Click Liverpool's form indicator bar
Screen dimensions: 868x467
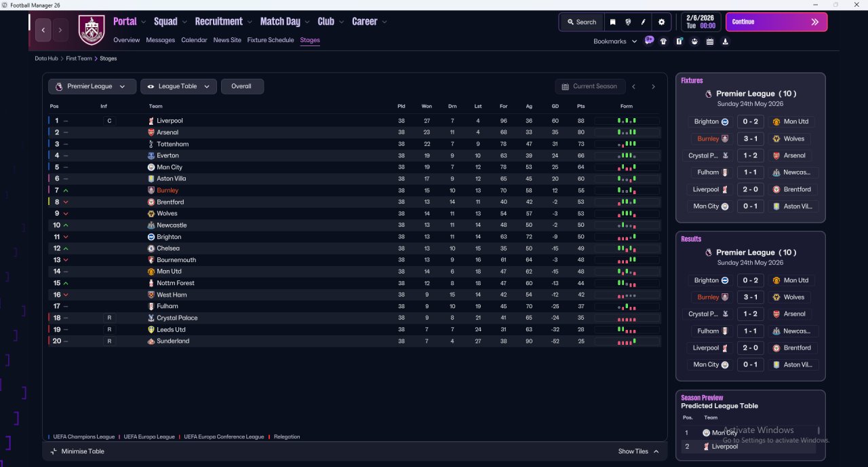(x=627, y=121)
